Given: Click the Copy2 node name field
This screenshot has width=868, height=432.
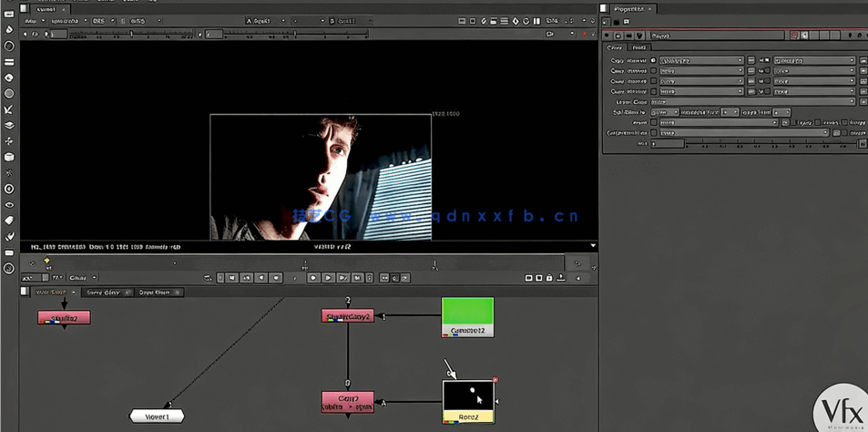Looking at the screenshot, I should pyautogui.click(x=718, y=36).
